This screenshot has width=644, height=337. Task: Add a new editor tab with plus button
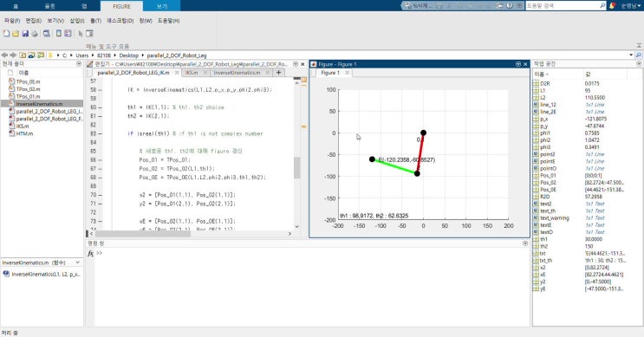[278, 73]
